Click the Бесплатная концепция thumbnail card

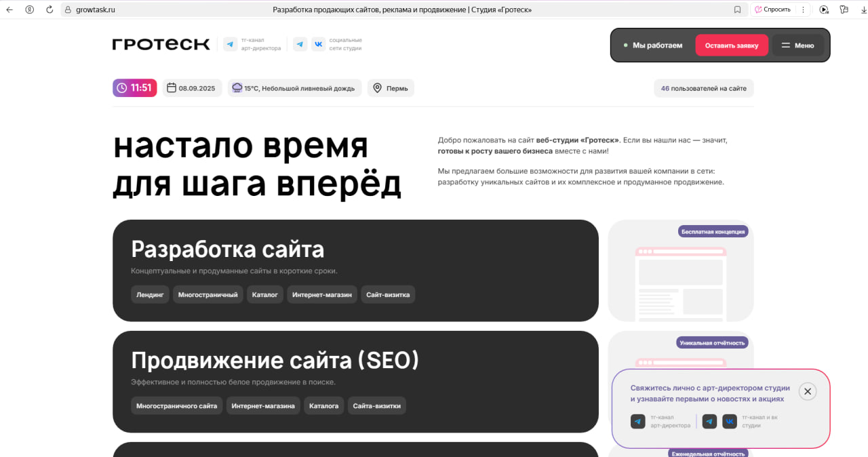pos(681,271)
